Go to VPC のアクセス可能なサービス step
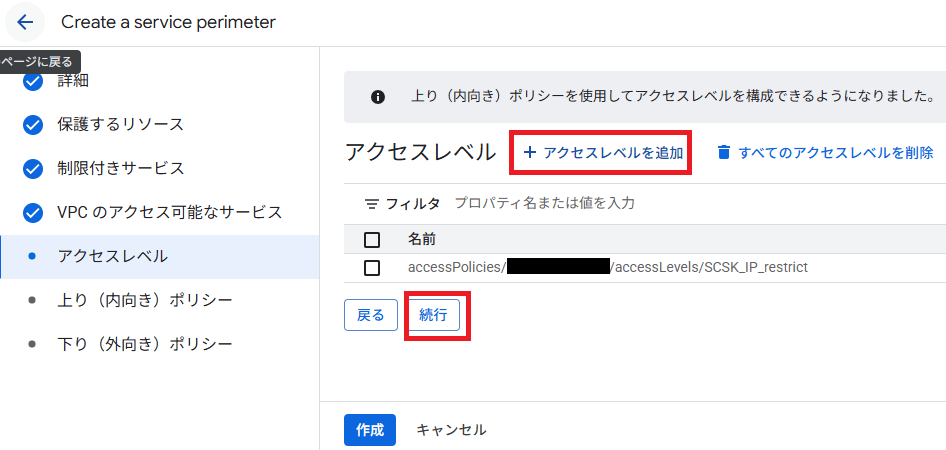 point(169,212)
